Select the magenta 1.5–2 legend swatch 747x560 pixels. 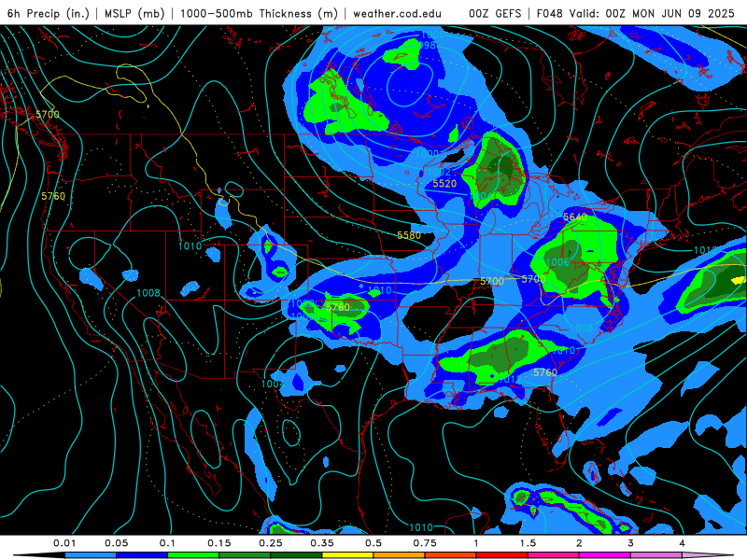(554, 555)
